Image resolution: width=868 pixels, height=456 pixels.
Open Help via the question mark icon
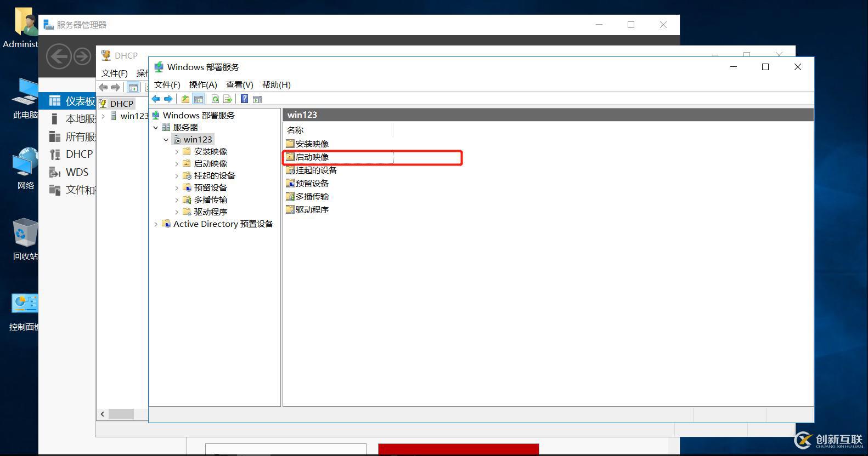point(244,99)
